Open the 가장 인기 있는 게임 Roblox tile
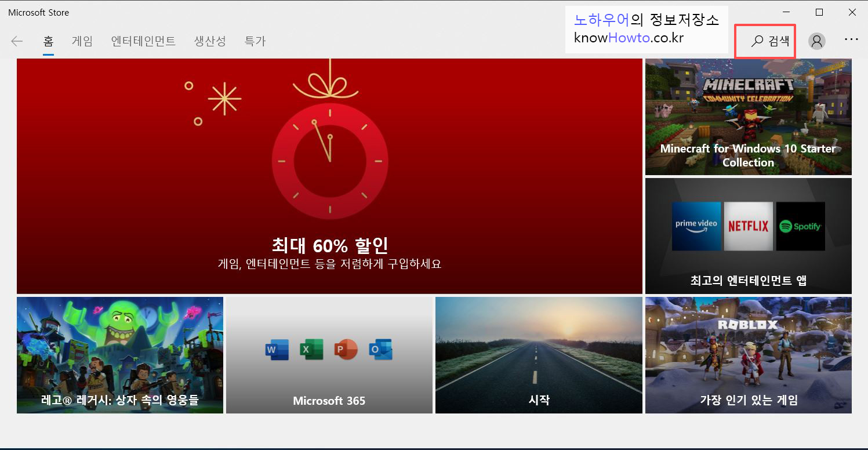 pos(749,355)
